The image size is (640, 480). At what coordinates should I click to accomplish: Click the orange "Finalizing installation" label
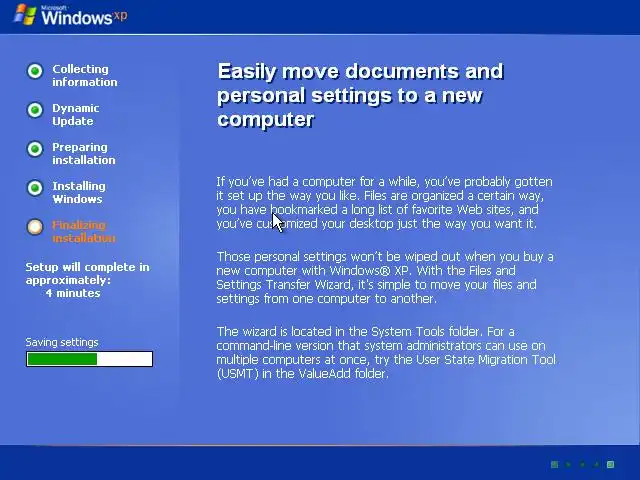84,231
